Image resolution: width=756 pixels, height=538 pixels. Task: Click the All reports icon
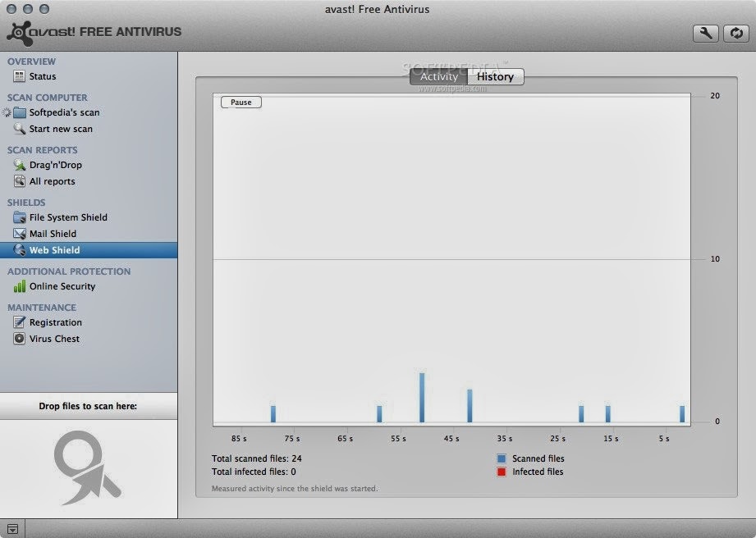[x=19, y=181]
